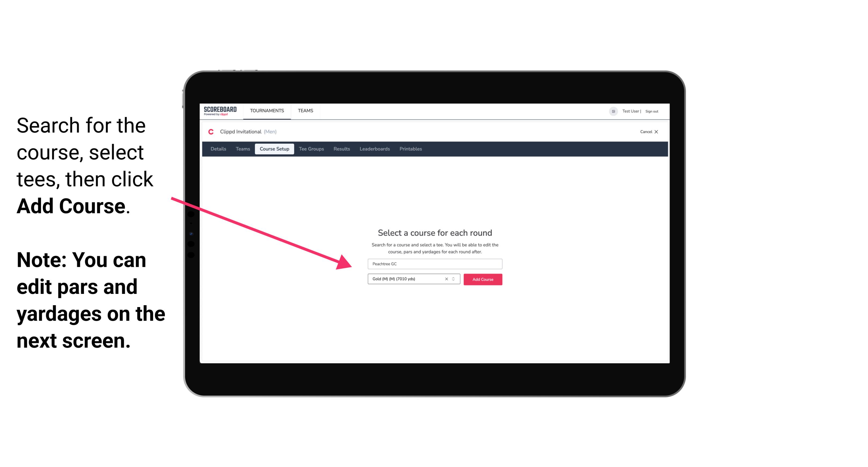The width and height of the screenshot is (868, 467).
Task: Click the Add Course button
Action: pos(482,279)
